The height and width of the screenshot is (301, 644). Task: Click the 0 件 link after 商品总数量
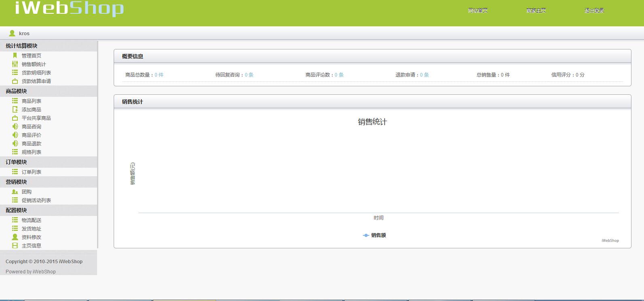(159, 75)
